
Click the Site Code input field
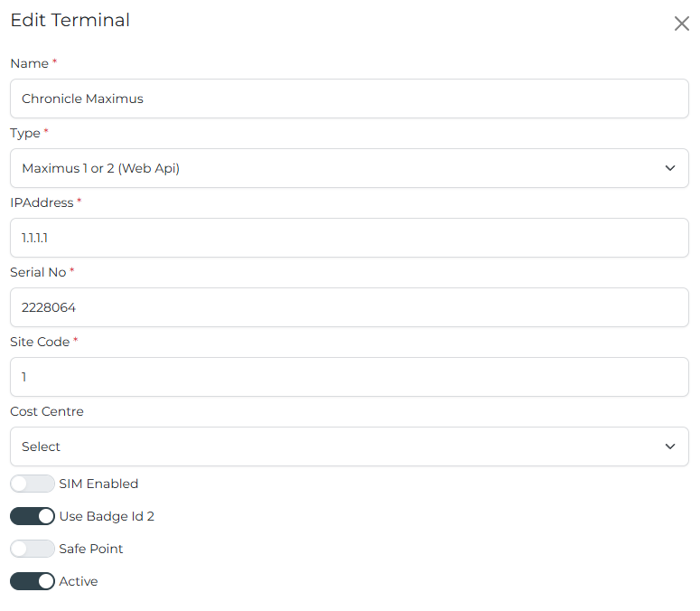(x=350, y=377)
